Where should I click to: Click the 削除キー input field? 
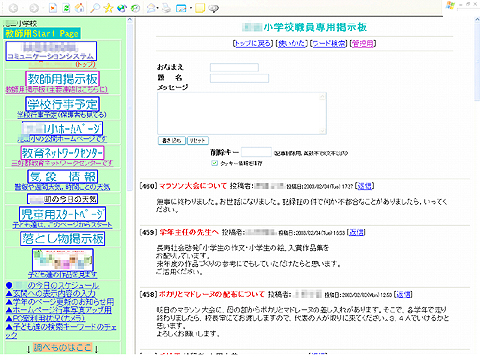pyautogui.click(x=256, y=152)
